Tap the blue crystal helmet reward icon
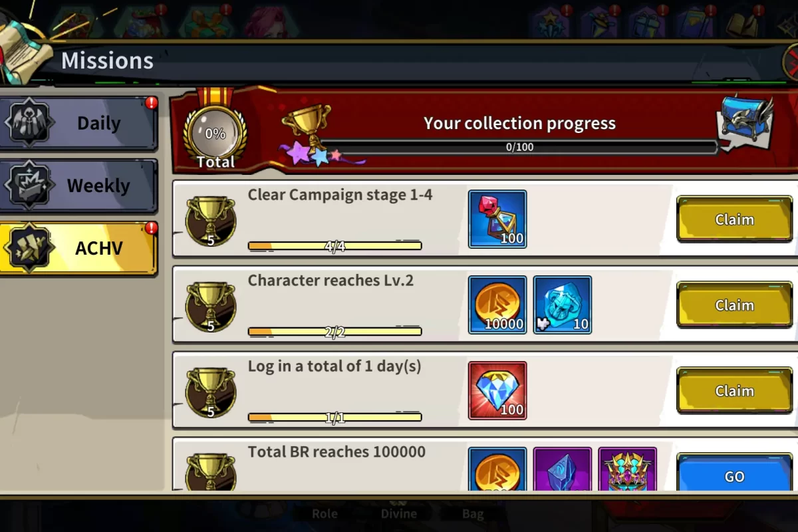This screenshot has width=798, height=532. [563, 305]
